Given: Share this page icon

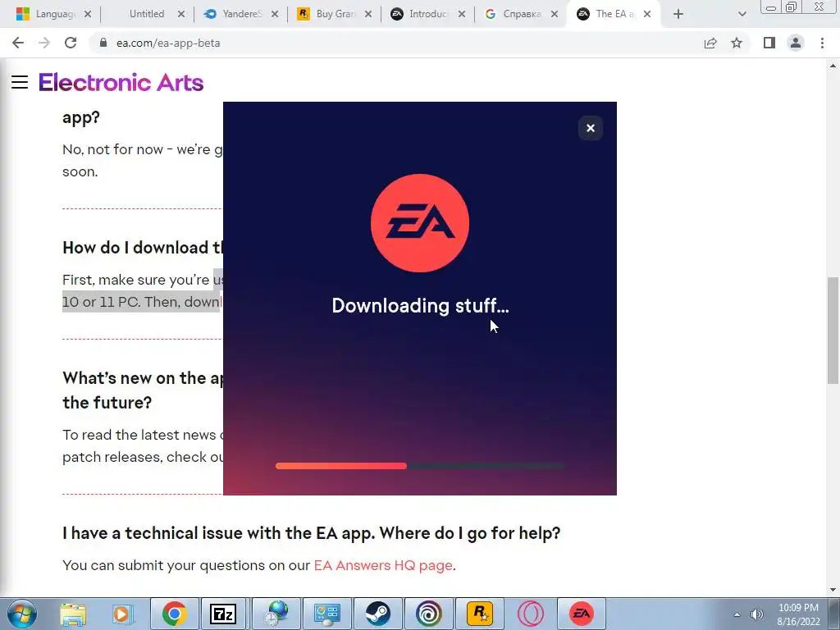Looking at the screenshot, I should point(710,43).
